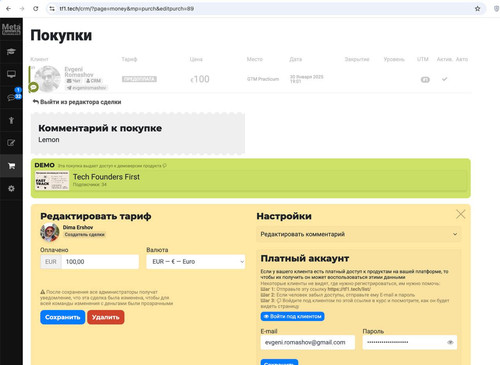Click help bubble icon beside DEMO description

165,166
